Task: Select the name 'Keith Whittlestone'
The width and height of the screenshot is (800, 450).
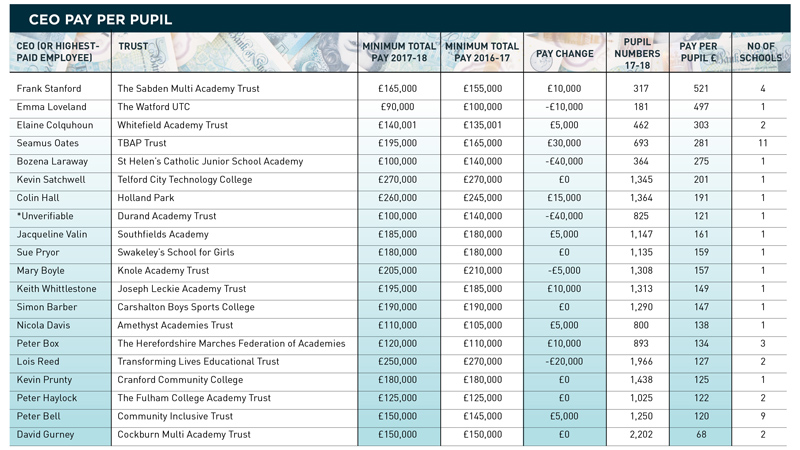Action: click(56, 289)
